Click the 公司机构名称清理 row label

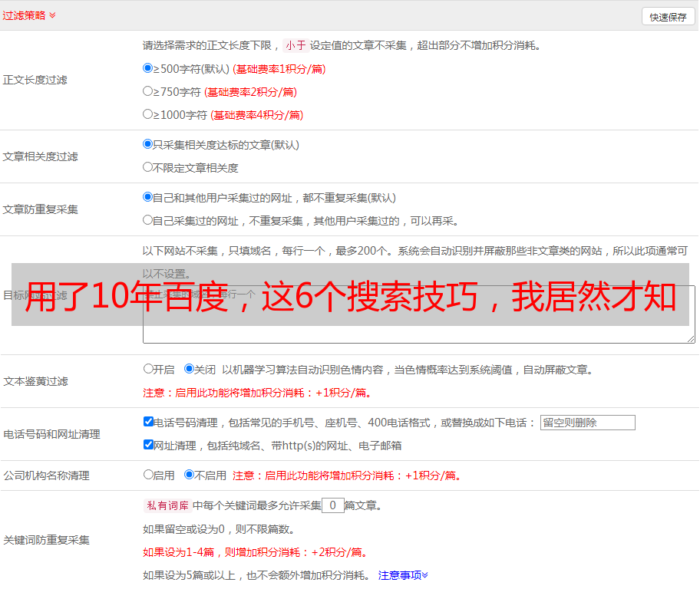pos(46,475)
